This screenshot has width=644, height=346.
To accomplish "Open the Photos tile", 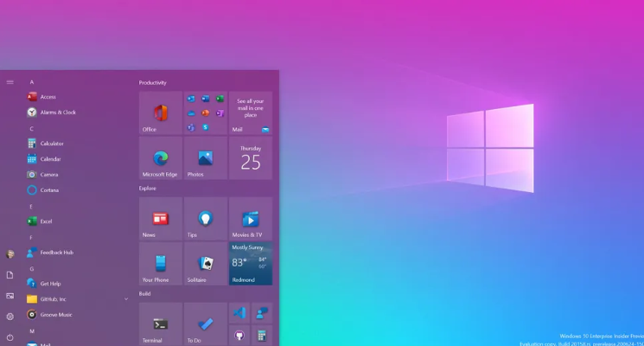I will 206,157.
